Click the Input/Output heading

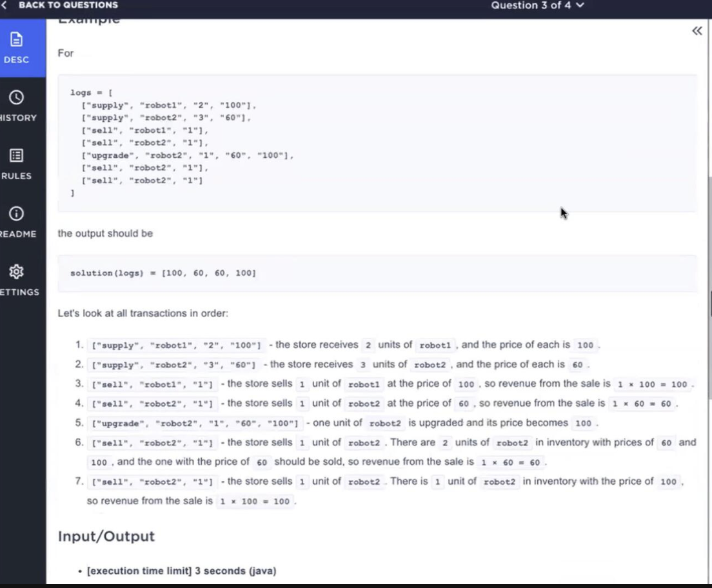pos(106,536)
